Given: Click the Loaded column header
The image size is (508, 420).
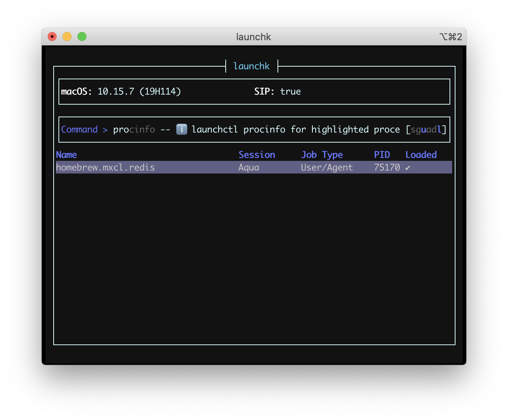Looking at the screenshot, I should tap(421, 155).
